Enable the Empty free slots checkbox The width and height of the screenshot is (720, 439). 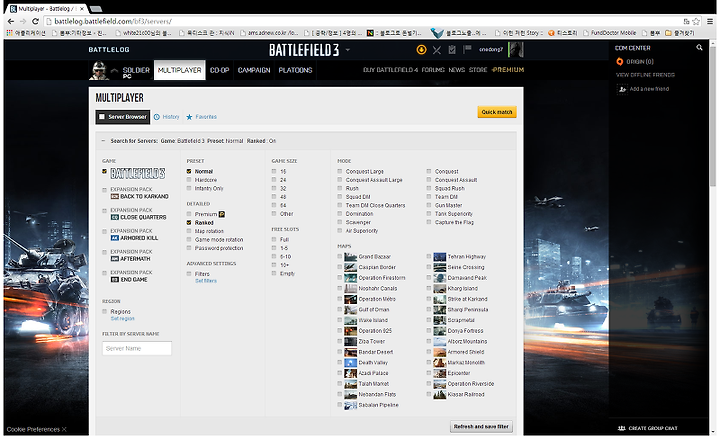274,274
